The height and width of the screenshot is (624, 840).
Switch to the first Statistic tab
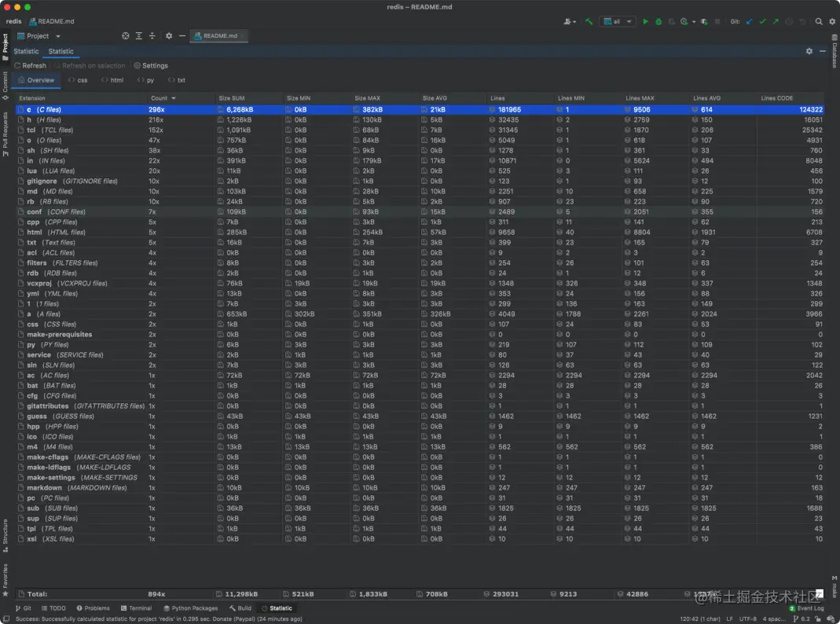click(26, 51)
